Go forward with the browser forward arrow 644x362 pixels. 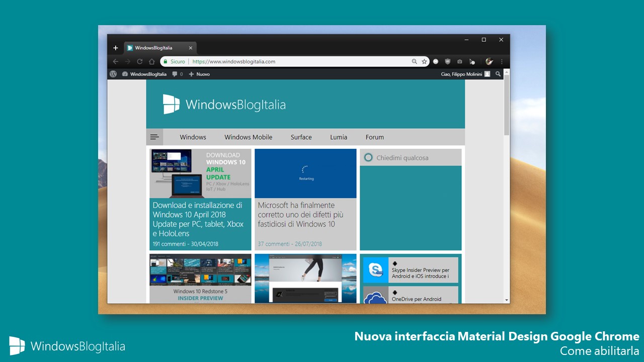coord(127,62)
